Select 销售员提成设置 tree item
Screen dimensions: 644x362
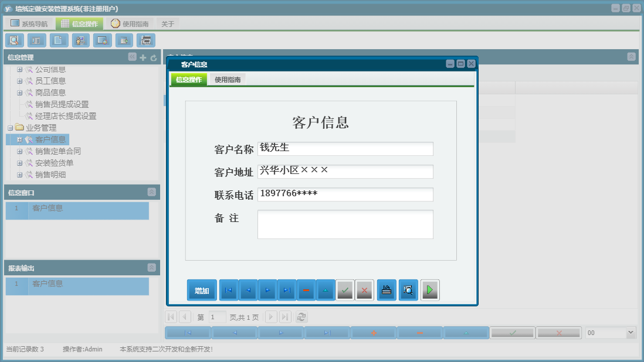click(62, 104)
